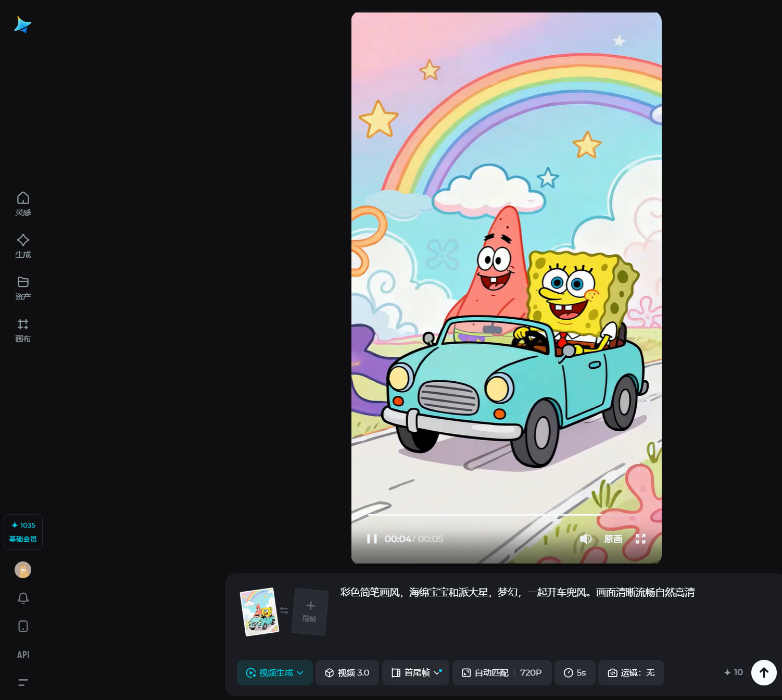782x700 pixels.
Task: Seek on the video progress bar
Action: click(506, 515)
